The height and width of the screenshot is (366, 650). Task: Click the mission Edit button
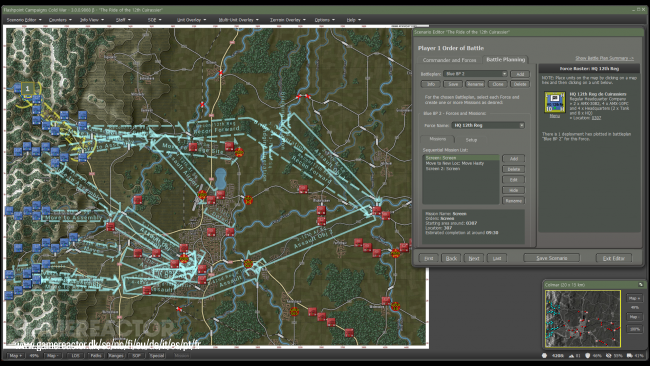coord(514,180)
